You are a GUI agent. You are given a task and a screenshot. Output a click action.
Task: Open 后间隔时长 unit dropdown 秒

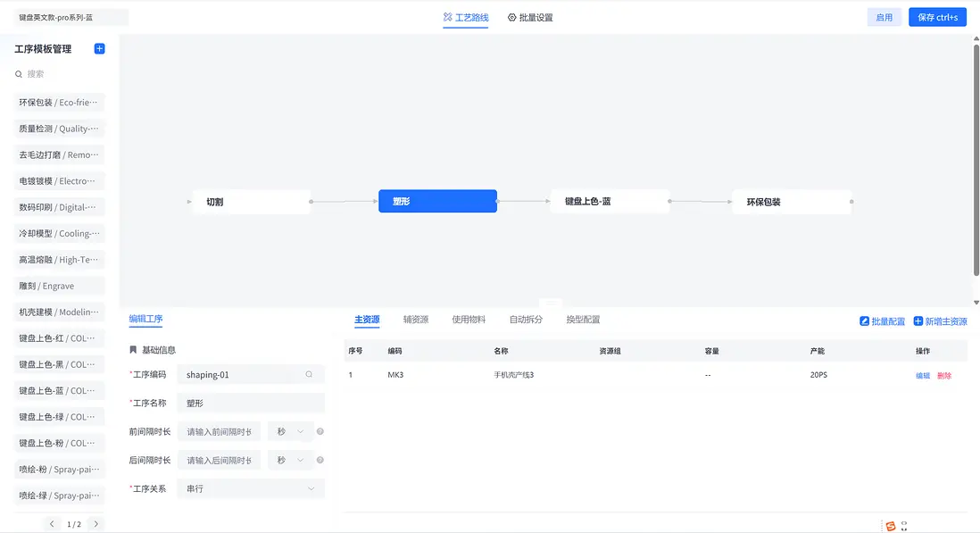291,460
